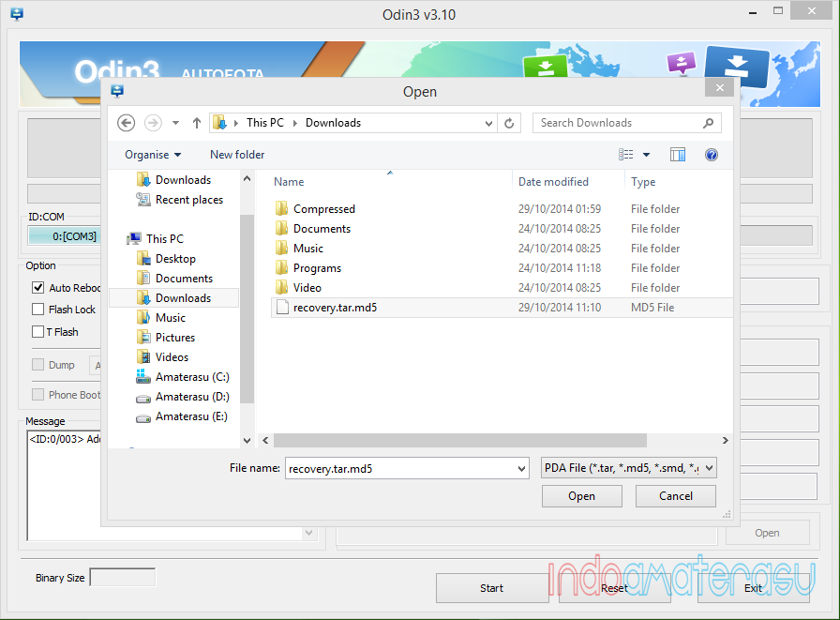
Task: Select This PC in the navigation tree
Action: tap(156, 239)
